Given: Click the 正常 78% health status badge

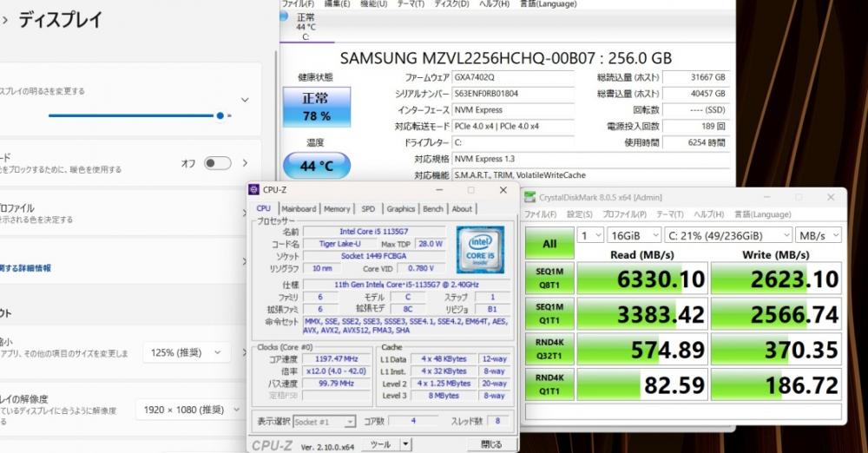Looking at the screenshot, I should click(x=316, y=107).
